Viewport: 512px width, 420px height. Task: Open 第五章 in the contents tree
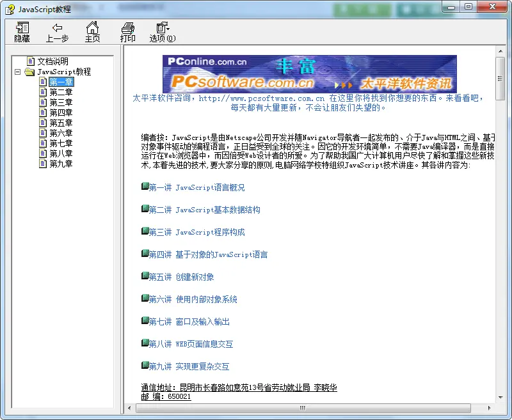click(61, 123)
